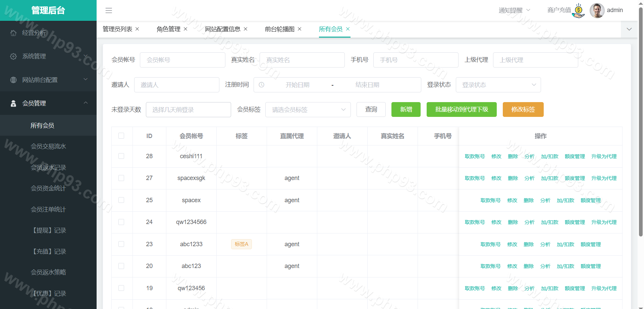Open 会员交易流水 in the sidebar

point(48,146)
